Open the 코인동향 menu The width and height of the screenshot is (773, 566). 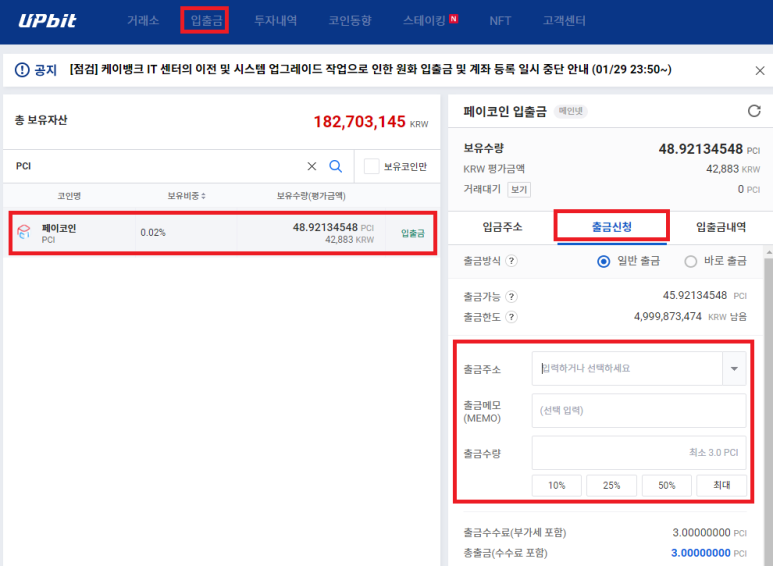(350, 20)
